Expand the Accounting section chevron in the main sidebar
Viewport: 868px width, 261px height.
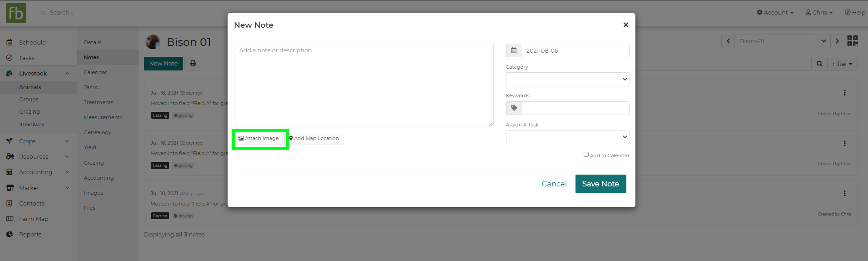click(x=67, y=172)
